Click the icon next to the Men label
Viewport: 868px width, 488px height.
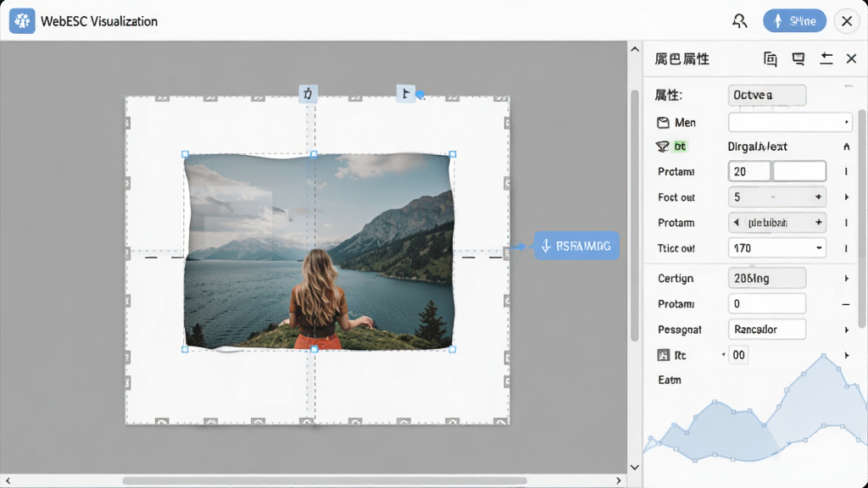(x=663, y=122)
